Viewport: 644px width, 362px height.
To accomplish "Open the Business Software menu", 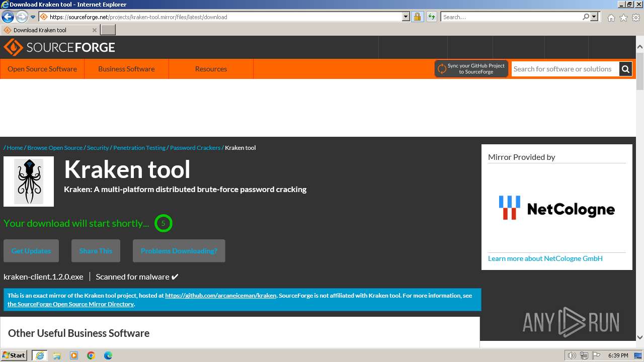I will click(x=126, y=69).
